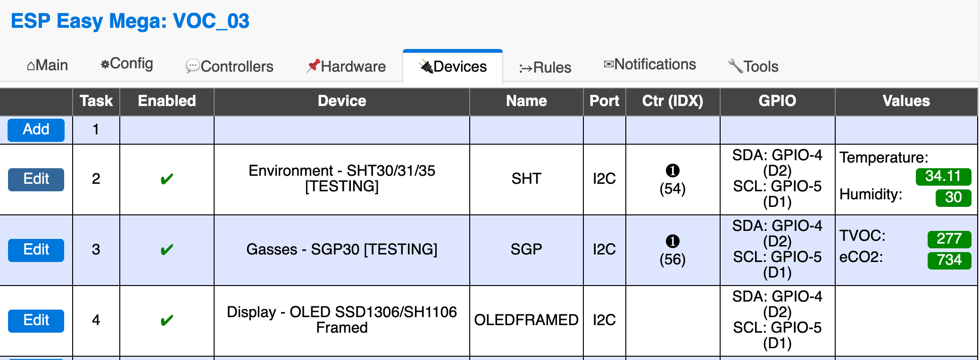The height and width of the screenshot is (360, 980).
Task: Click the plug icon on Devices tab
Action: (x=426, y=66)
